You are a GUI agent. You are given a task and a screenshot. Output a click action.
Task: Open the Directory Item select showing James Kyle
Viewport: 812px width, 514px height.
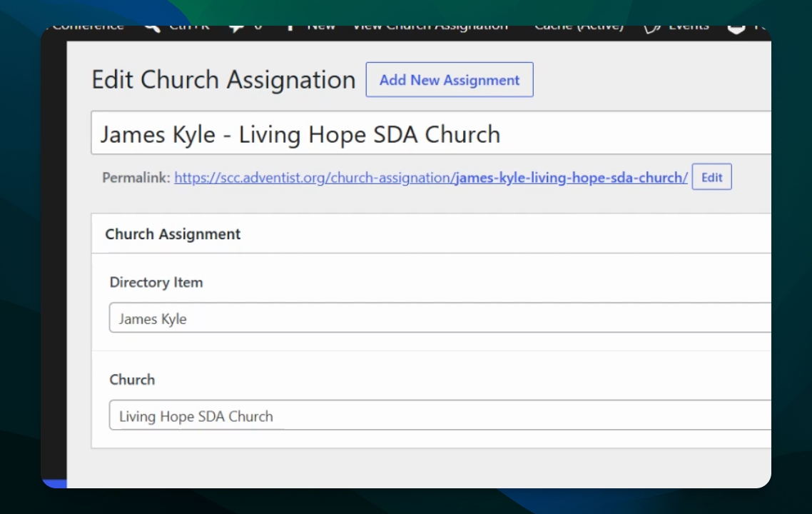pyautogui.click(x=440, y=318)
